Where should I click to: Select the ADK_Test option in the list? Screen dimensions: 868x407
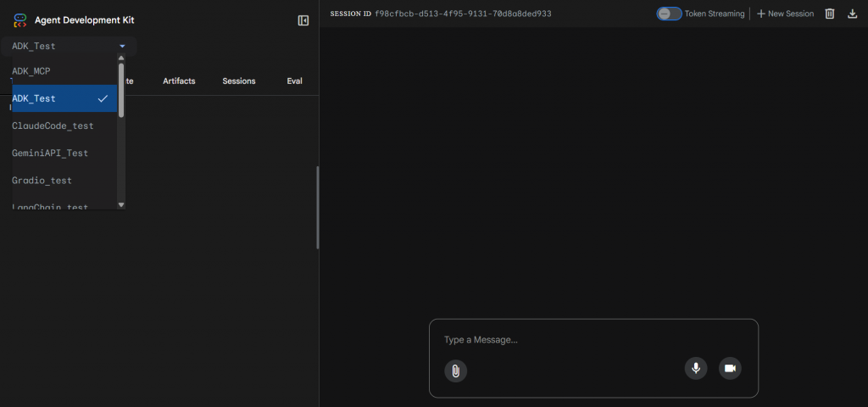coord(64,98)
